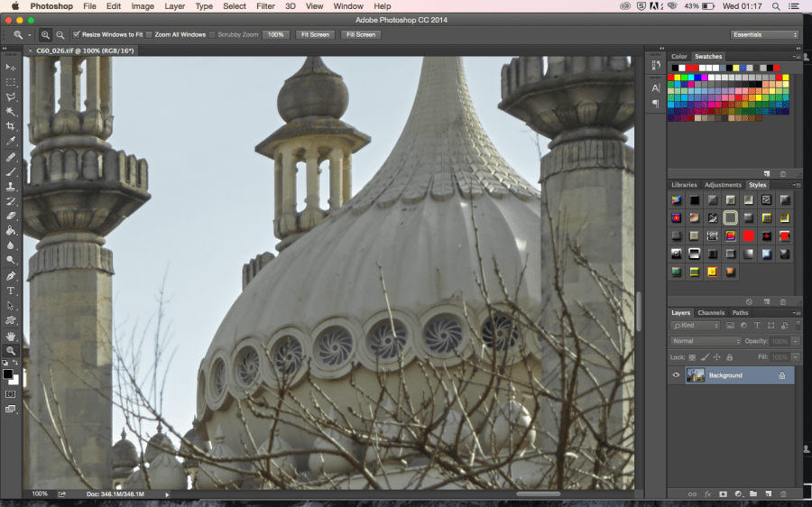Enable Zoom All Windows checkbox
This screenshot has height=507, width=812.
(x=150, y=34)
